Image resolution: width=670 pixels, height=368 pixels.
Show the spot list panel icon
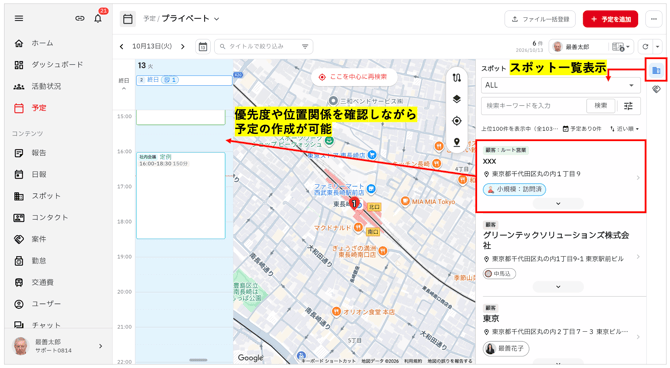tap(656, 70)
